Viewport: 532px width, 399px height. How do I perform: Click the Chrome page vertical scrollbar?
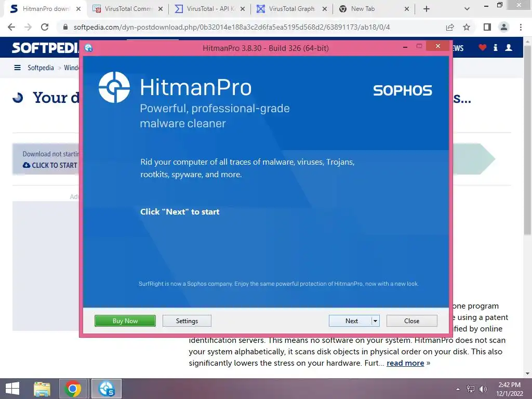click(x=527, y=139)
